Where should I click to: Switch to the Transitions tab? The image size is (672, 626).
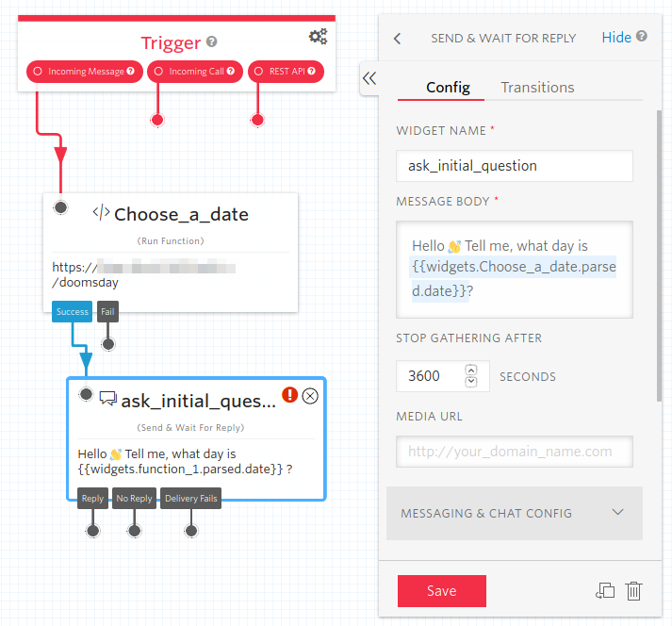tap(537, 88)
